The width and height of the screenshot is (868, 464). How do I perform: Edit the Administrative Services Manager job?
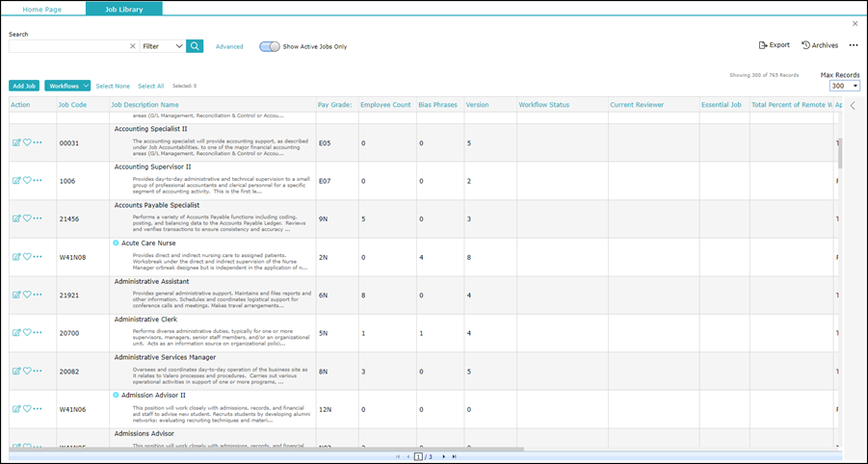pyautogui.click(x=16, y=371)
